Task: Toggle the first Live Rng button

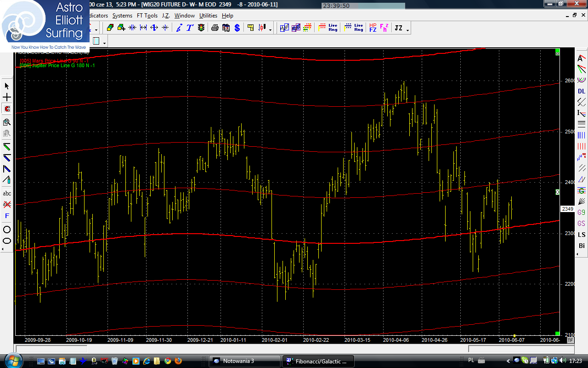Action: 333,28
